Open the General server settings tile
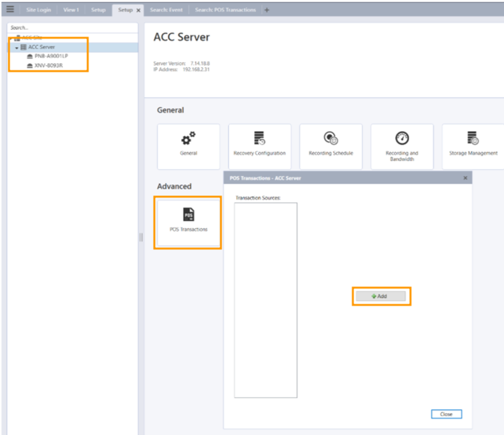The image size is (504, 435). pyautogui.click(x=188, y=147)
